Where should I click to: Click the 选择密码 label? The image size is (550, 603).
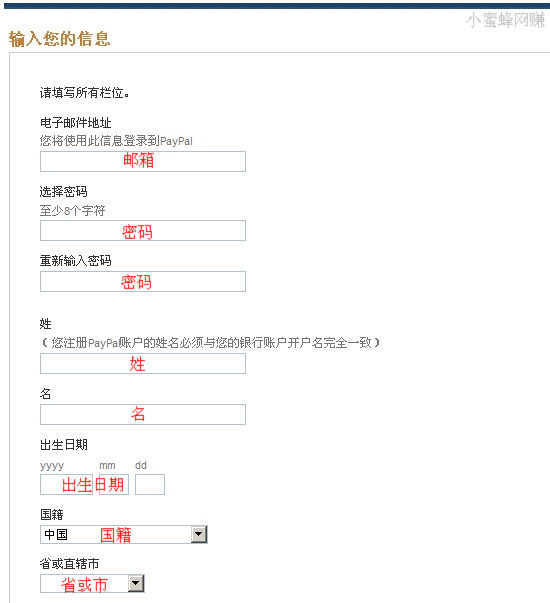coord(64,192)
